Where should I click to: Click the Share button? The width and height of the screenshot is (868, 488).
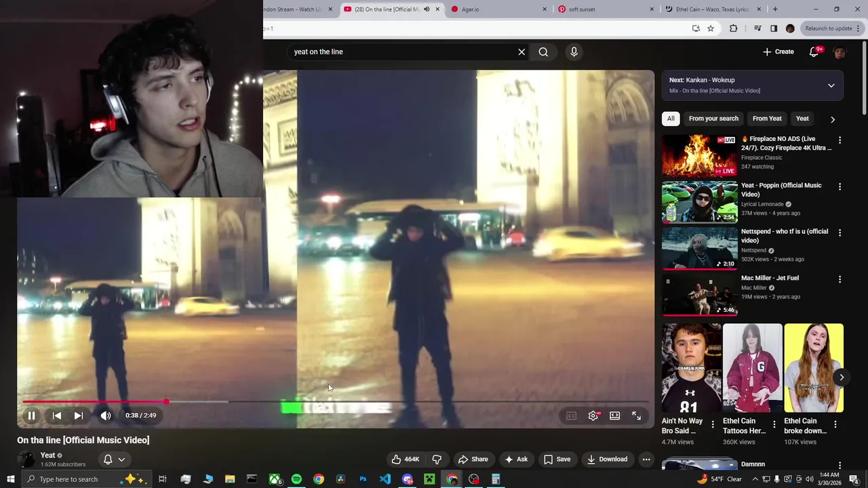point(473,459)
